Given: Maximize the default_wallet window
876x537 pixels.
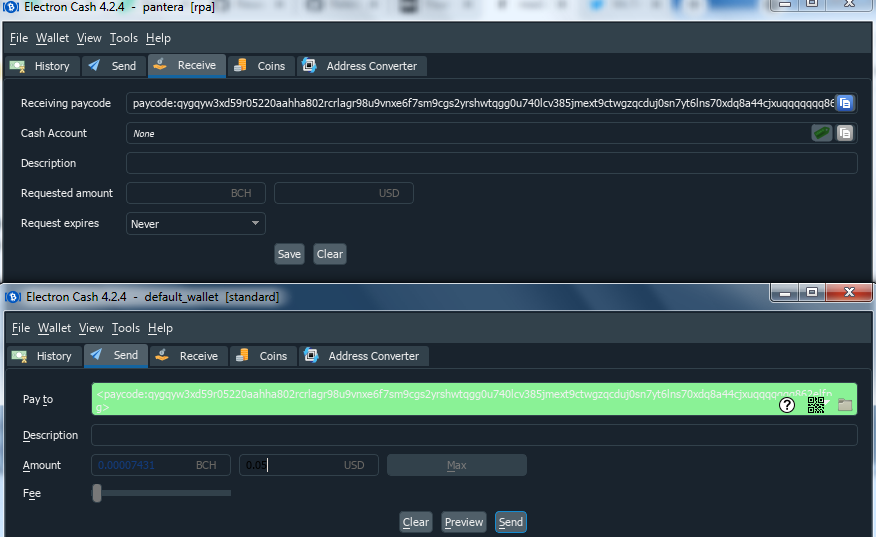Looking at the screenshot, I should [x=812, y=292].
